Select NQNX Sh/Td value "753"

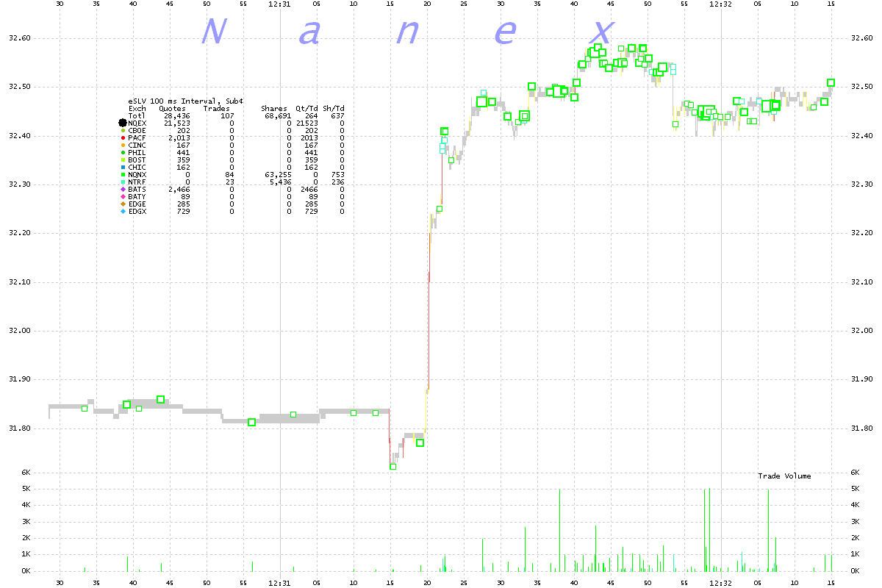[337, 175]
